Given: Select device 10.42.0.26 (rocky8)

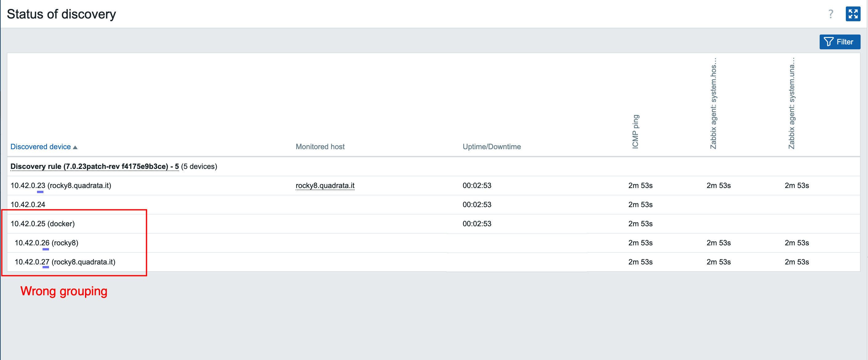Looking at the screenshot, I should click(x=47, y=243).
